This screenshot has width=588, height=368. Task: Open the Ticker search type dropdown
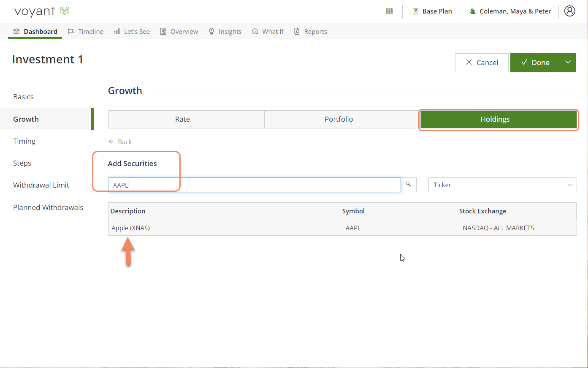pos(503,185)
